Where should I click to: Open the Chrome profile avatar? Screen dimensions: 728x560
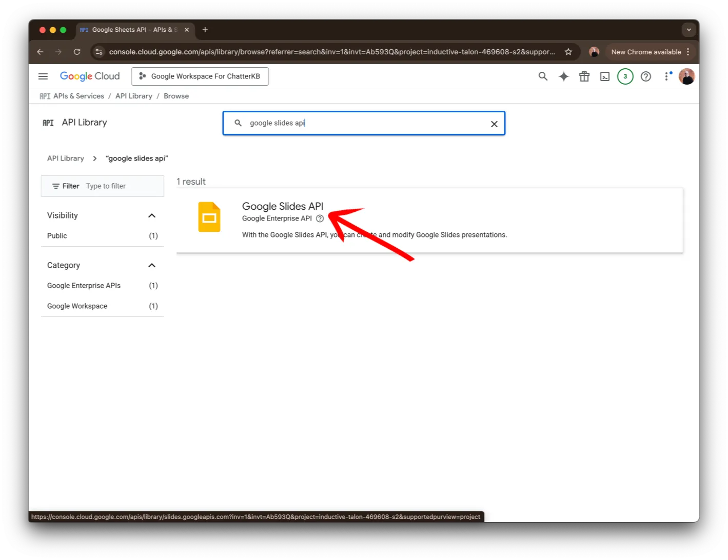click(x=594, y=52)
